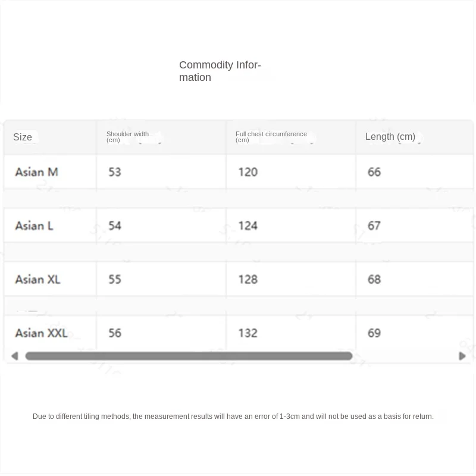Select shoulder width value 56
Viewport: 476px width, 476px height.
click(x=115, y=333)
